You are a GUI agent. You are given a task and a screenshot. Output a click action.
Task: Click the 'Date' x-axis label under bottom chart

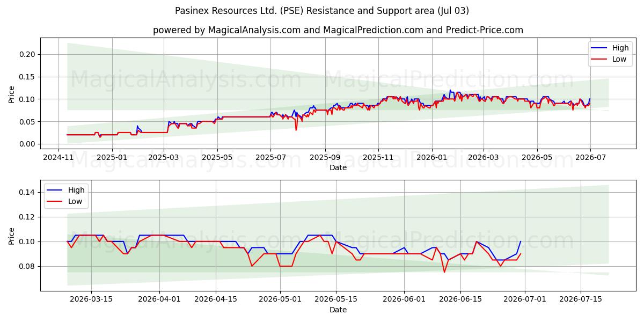pos(338,310)
